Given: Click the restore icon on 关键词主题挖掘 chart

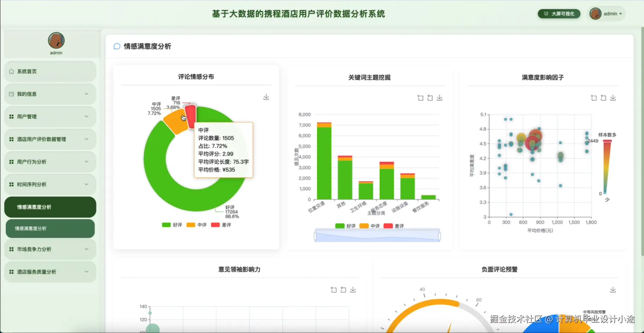Looking at the screenshot, I should (430, 98).
